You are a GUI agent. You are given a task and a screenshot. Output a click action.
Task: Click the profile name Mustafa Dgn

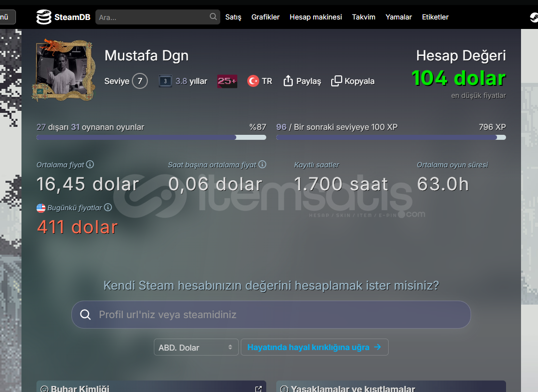pos(146,55)
